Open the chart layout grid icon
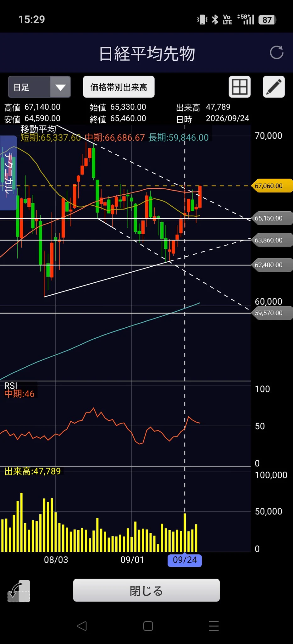The width and height of the screenshot is (293, 644). point(240,87)
